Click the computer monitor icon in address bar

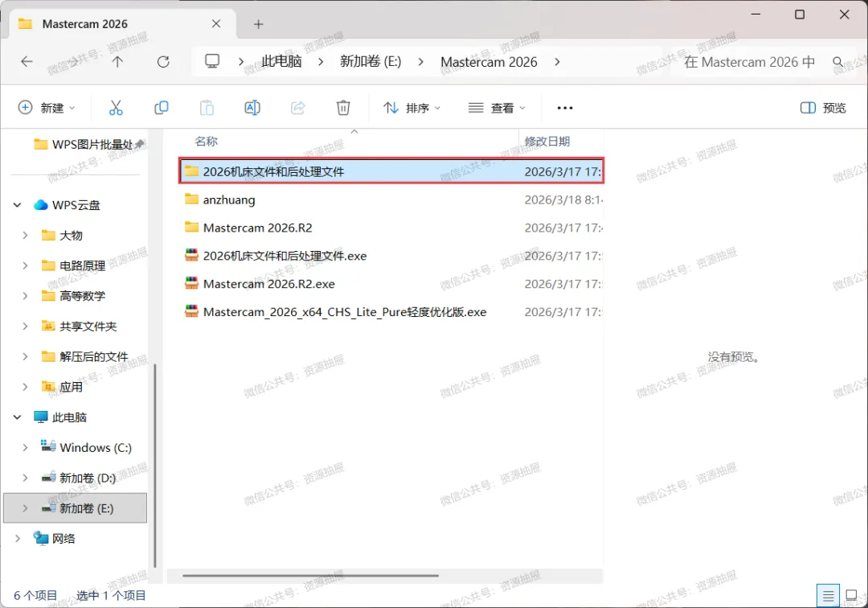coord(212,61)
